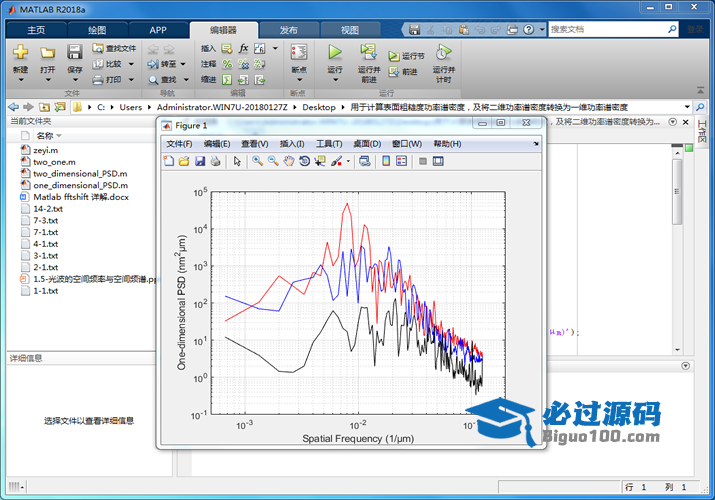Select the brush data tool in Figure 1
Viewport: 715px width, 500px height.
[337, 161]
